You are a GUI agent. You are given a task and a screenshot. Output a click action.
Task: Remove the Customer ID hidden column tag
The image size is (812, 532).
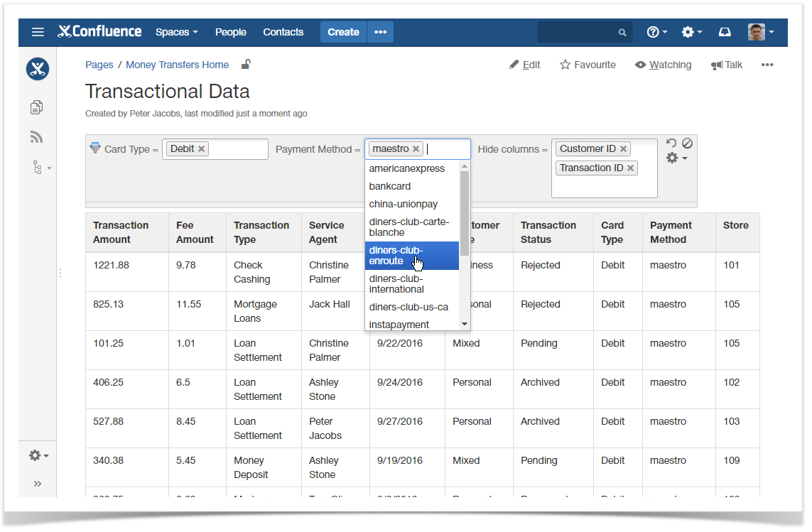click(x=623, y=149)
